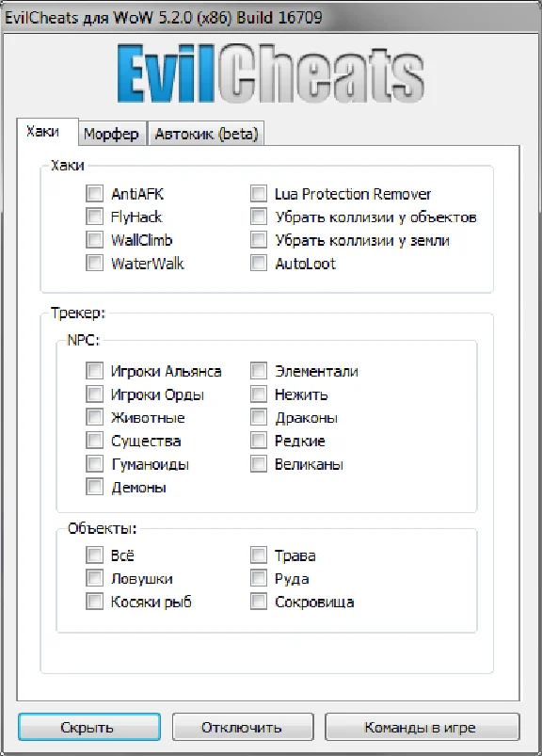Toggle the FlyHack checkbox
The width and height of the screenshot is (542, 756).
(94, 217)
